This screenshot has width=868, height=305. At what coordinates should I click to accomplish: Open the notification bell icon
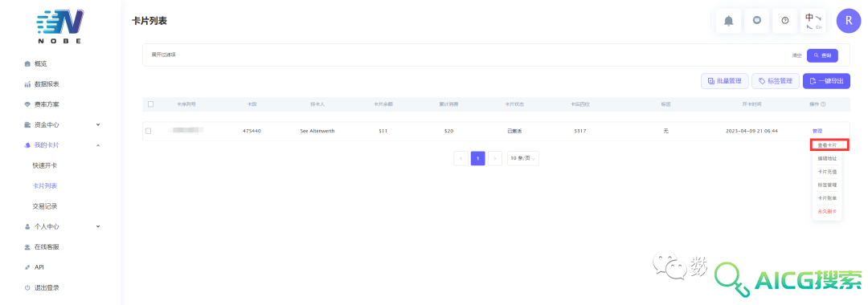(728, 21)
